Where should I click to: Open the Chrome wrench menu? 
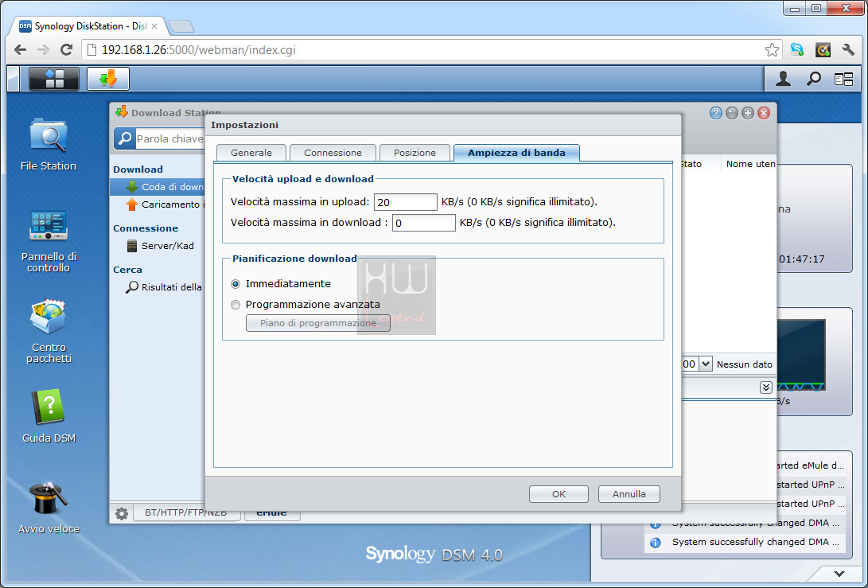click(848, 50)
